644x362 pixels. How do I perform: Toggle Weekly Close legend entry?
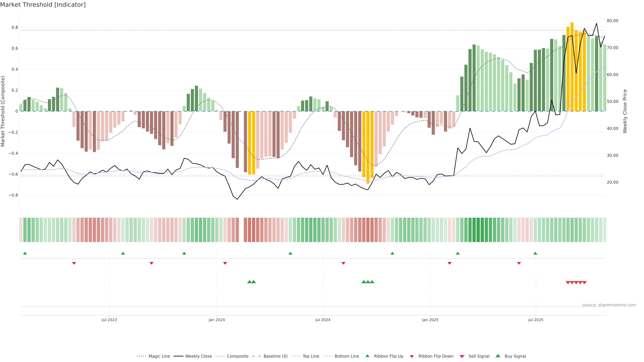coord(198,356)
